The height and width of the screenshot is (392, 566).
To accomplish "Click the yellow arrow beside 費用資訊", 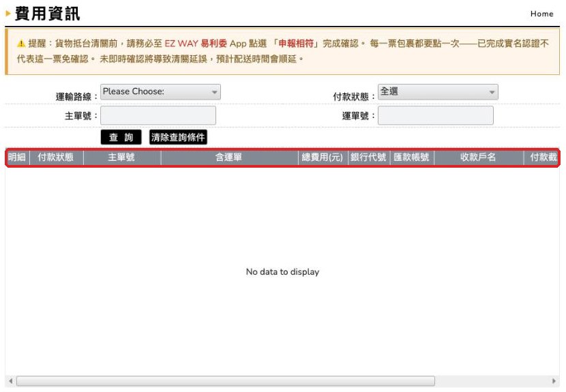I will [x=8, y=14].
